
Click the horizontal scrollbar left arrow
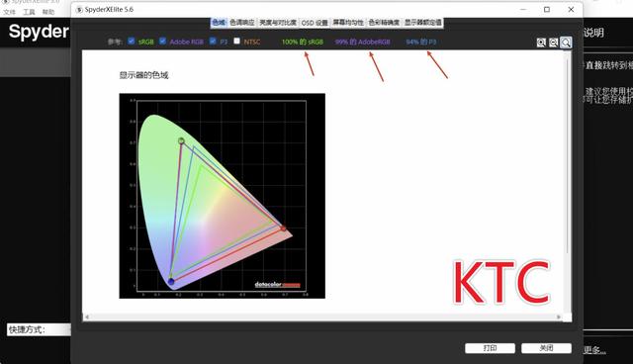(87, 318)
